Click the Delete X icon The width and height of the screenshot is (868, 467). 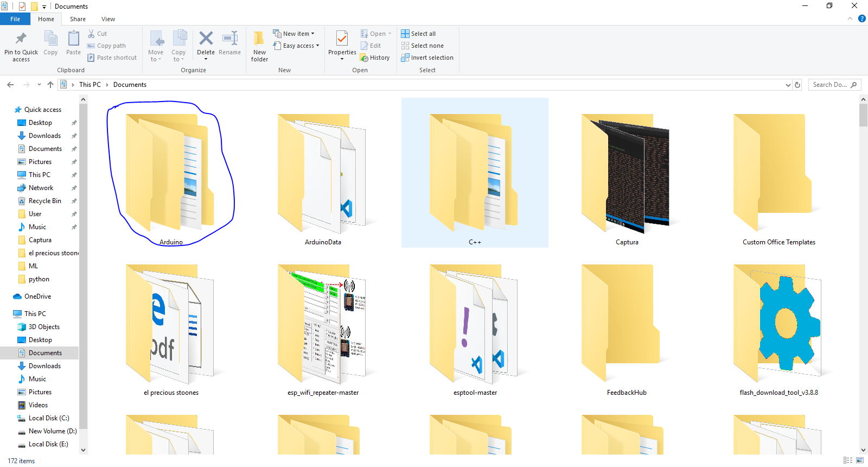pos(206,38)
